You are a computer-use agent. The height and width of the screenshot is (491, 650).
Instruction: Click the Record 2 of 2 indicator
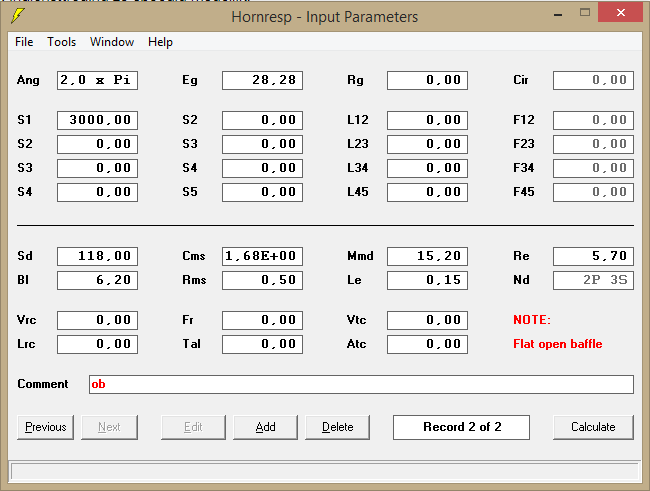(x=461, y=427)
